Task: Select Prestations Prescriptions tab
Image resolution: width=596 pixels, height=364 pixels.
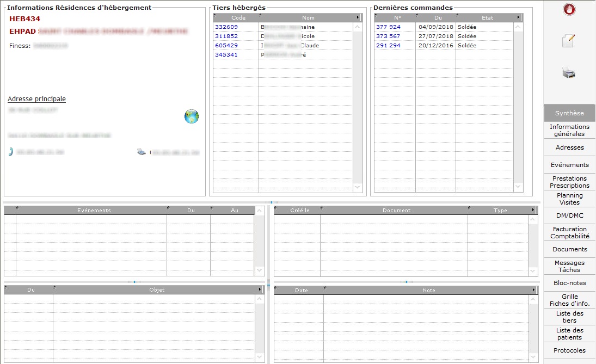Action: 569,182
